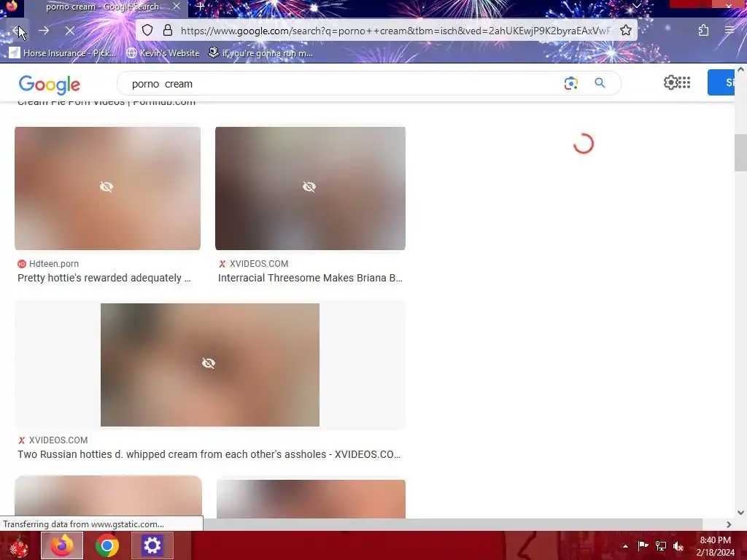Click the scrollbar down arrow
Screen dimensions: 747x560
[740, 513]
